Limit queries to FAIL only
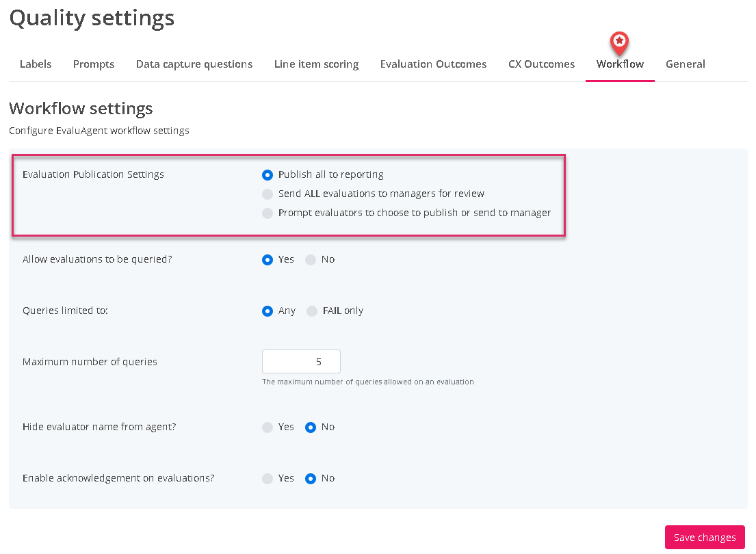 click(x=312, y=311)
